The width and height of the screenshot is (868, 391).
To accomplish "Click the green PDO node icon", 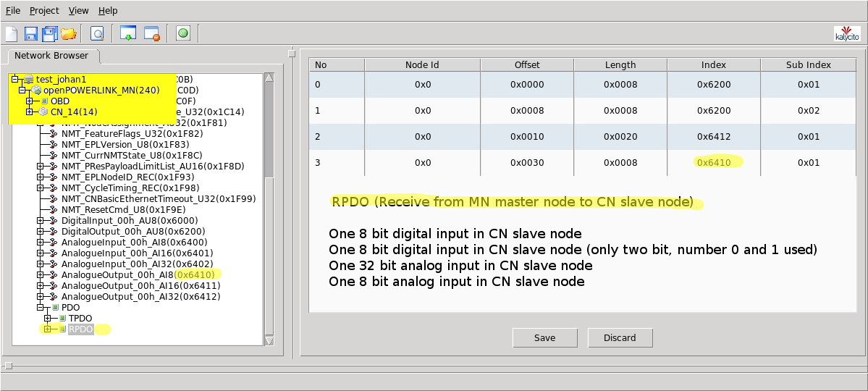I will (x=55, y=308).
